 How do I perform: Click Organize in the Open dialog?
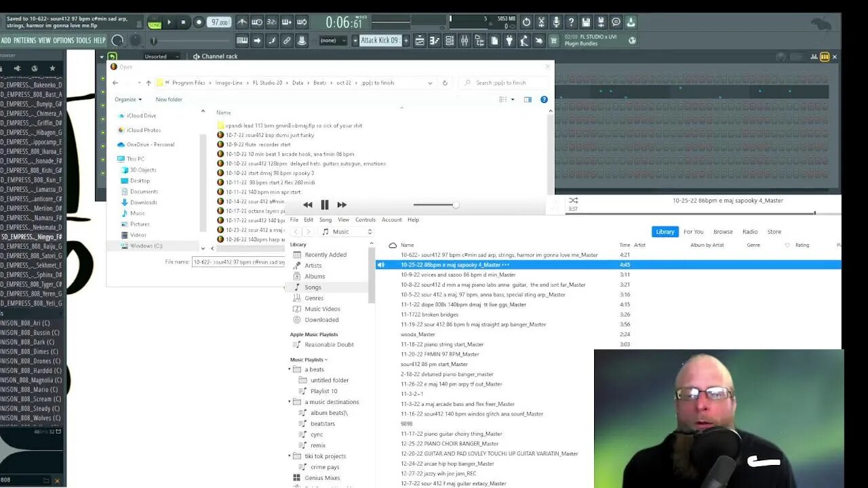(128, 100)
